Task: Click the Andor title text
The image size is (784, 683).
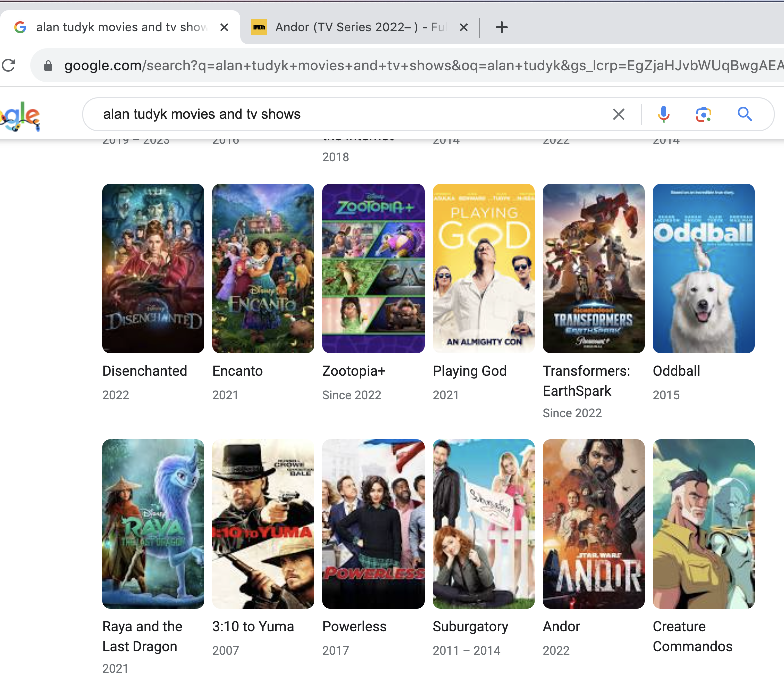Action: (x=561, y=626)
